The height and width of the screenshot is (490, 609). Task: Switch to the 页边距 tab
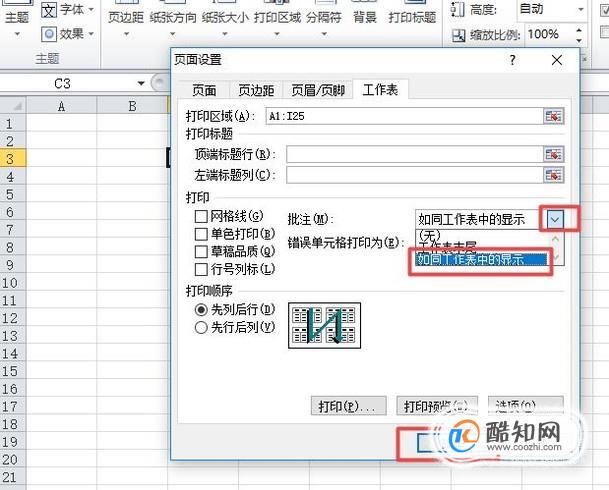coord(256,90)
